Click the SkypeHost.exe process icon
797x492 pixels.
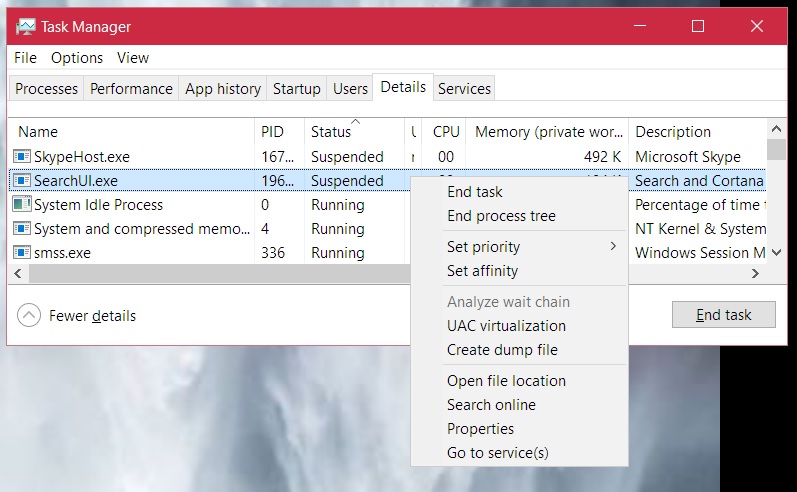(x=22, y=156)
